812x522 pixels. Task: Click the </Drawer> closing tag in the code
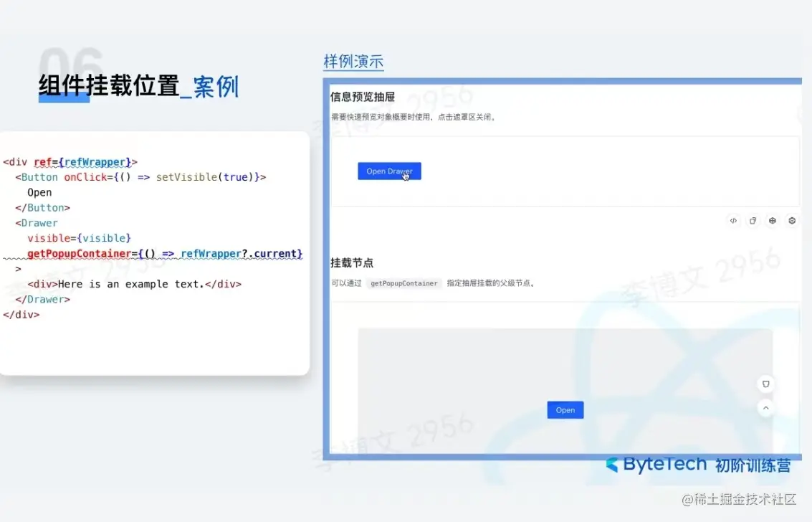(42, 299)
